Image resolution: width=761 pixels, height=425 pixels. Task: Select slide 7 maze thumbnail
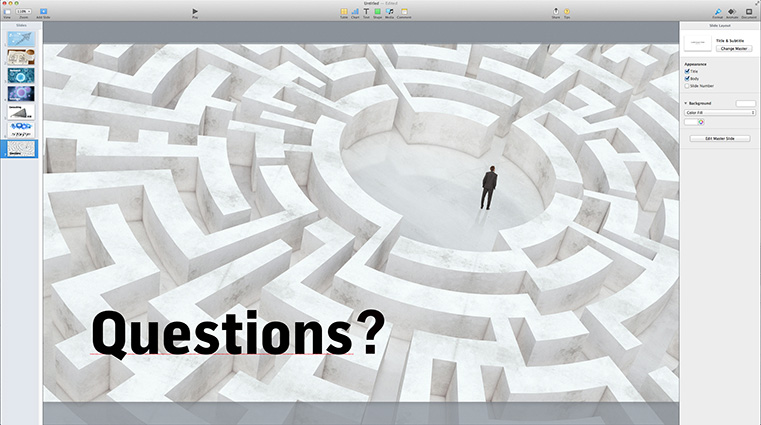pos(21,148)
